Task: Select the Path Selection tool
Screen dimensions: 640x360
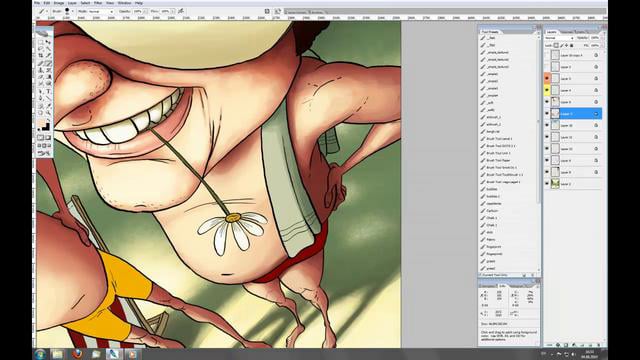Action: (40, 91)
